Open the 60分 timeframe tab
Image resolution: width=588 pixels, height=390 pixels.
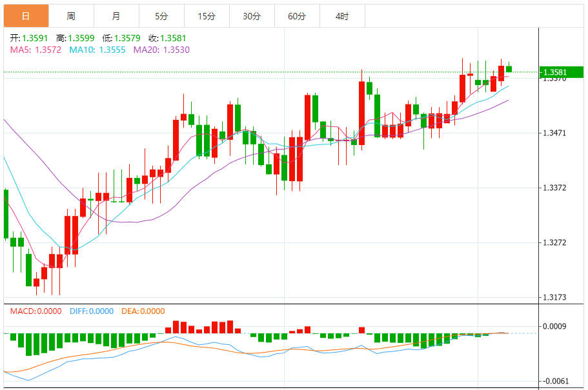298,16
